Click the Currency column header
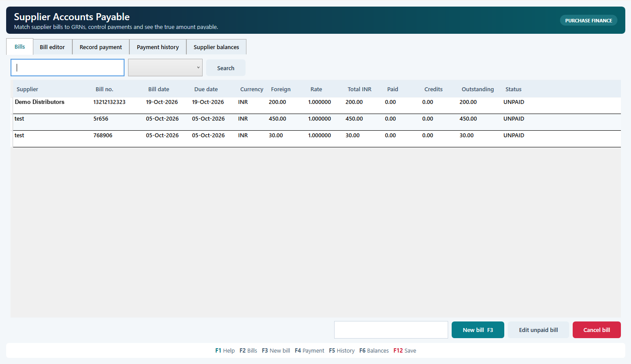The width and height of the screenshot is (631, 364). [x=252, y=89]
